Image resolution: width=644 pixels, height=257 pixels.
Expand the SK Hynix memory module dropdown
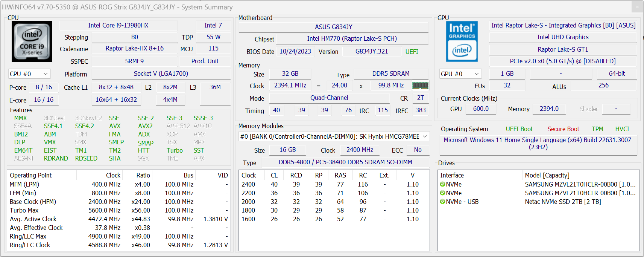click(x=425, y=136)
